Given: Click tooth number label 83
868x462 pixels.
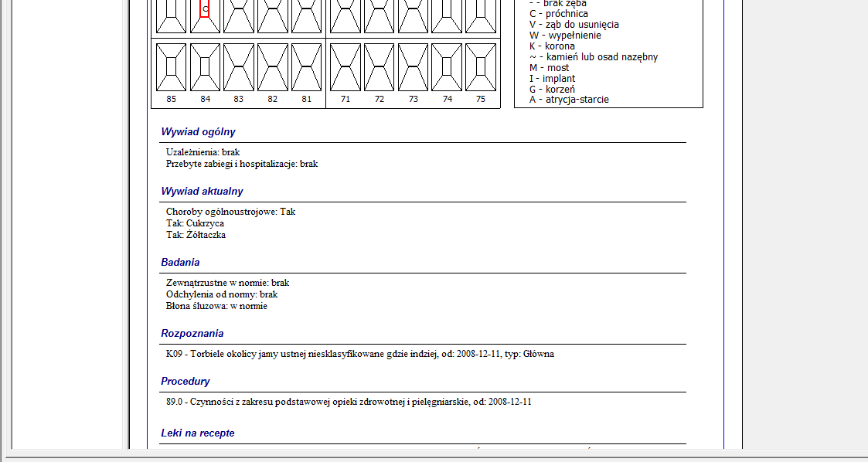Looking at the screenshot, I should [239, 99].
